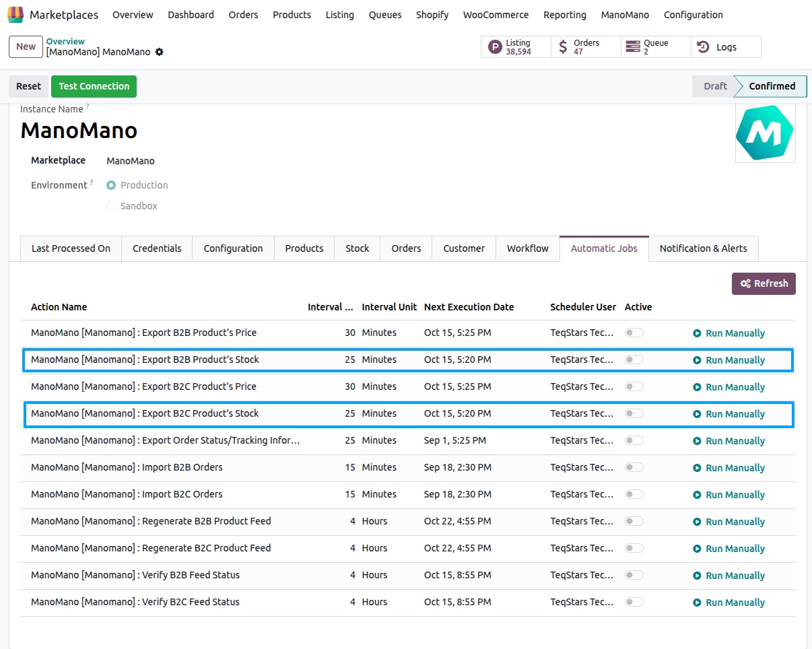Screen dimensions: 812x649
Task: Toggle Active for Verify B2C Feed Status
Action: pyautogui.click(x=634, y=602)
